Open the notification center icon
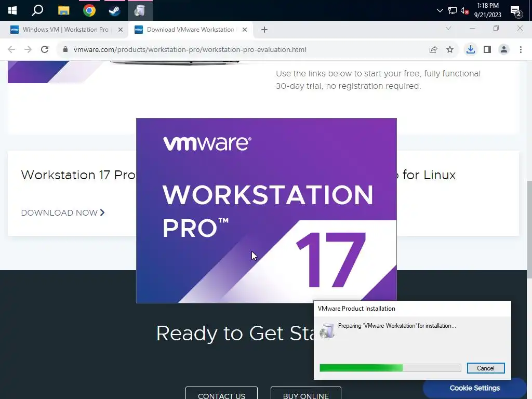 tap(516, 11)
